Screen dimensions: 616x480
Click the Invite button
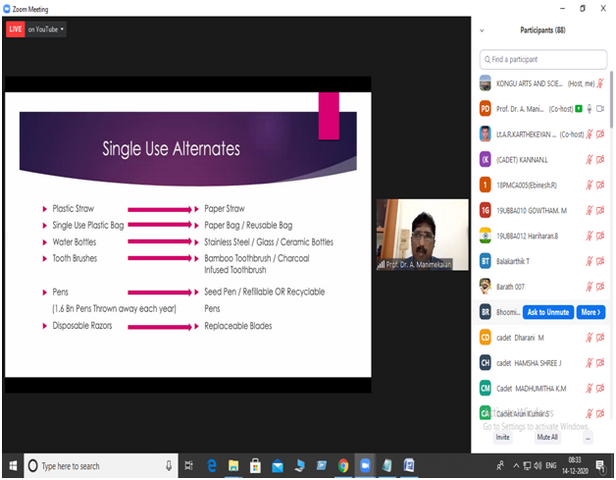[502, 437]
